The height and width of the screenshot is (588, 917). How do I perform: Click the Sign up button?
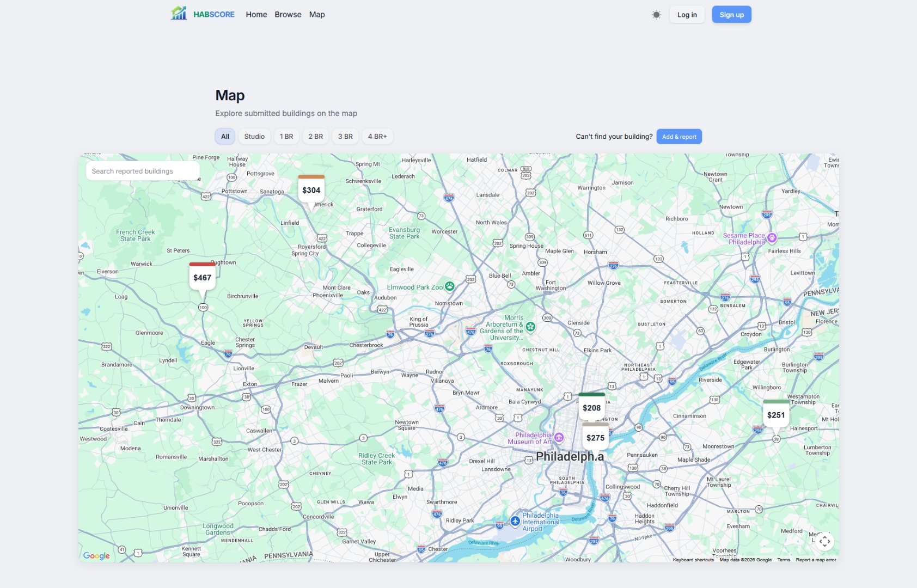[731, 15]
